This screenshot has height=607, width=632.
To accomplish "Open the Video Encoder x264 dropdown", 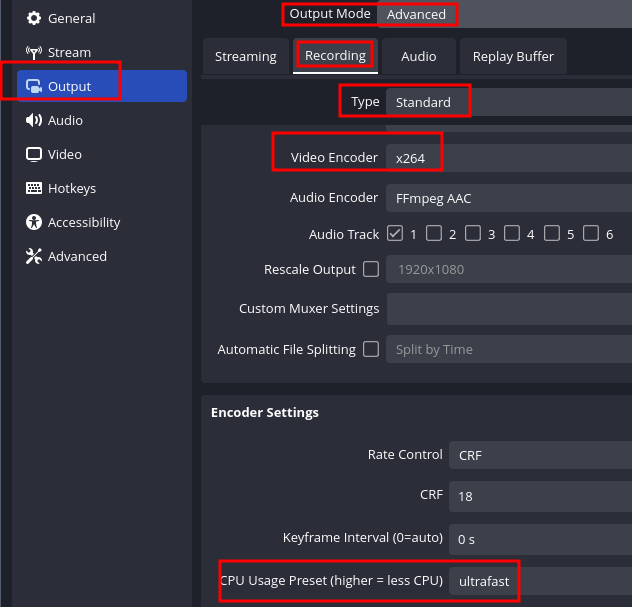I will (509, 158).
